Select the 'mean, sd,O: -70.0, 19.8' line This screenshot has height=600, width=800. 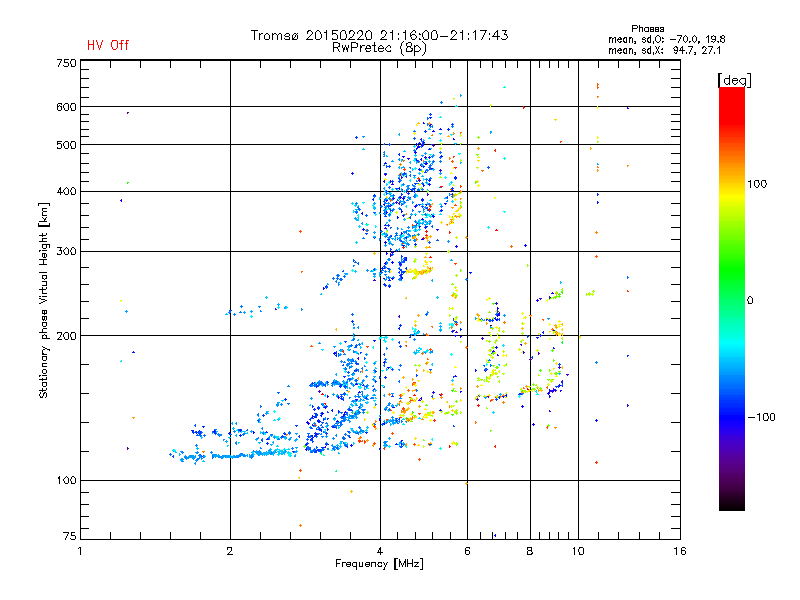click(666, 39)
